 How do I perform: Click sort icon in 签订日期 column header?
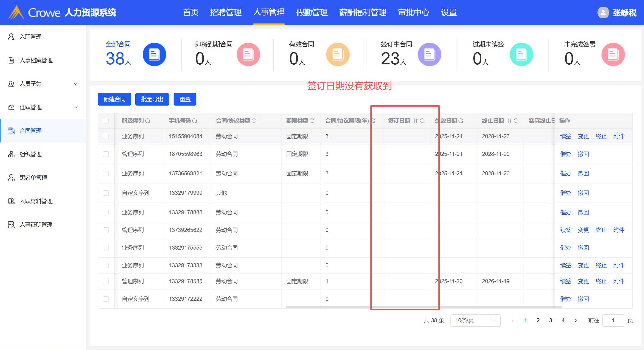pyautogui.click(x=415, y=121)
